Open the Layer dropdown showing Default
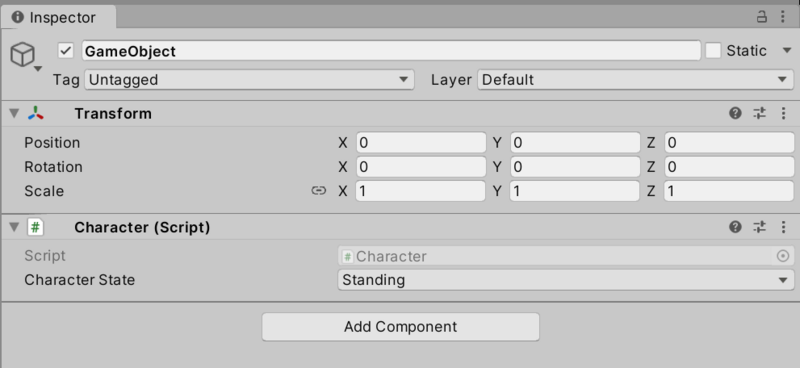800x368 pixels. 635,80
